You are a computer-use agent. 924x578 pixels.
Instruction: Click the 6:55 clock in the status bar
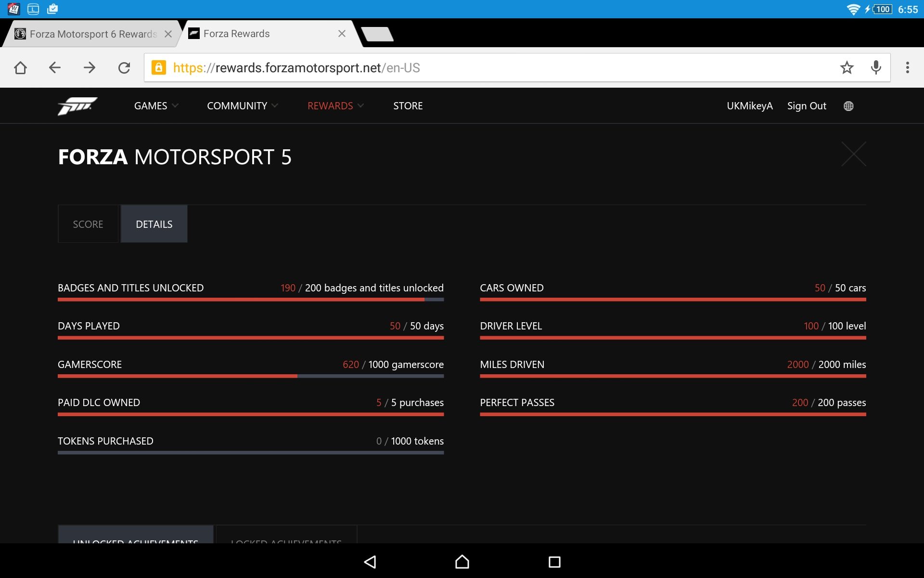point(908,9)
